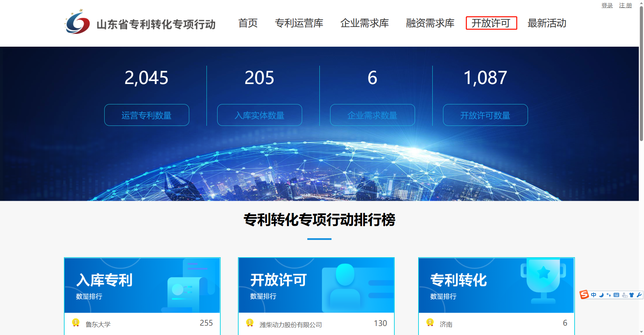644x335 pixels.
Task: Click the 入库实体数量 button
Action: [x=260, y=115]
